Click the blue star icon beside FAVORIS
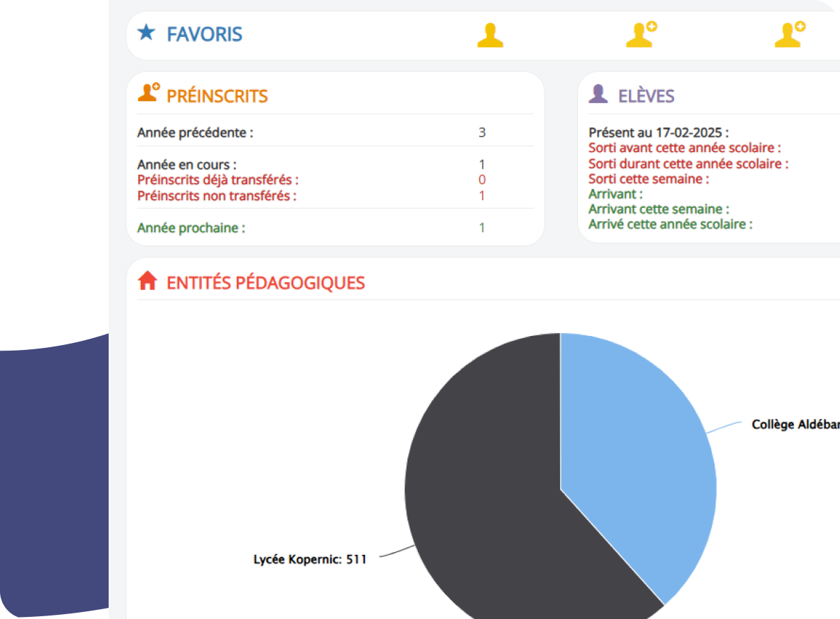 (146, 32)
